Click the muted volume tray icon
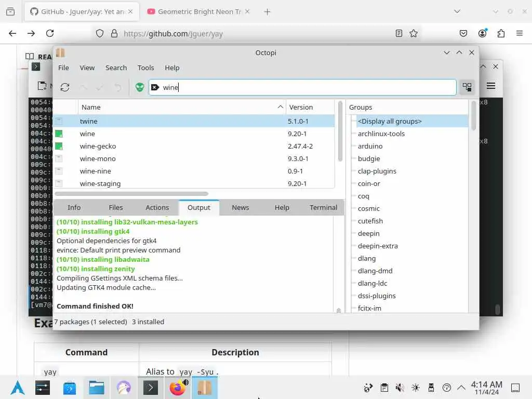This screenshot has height=399, width=532. (400, 388)
